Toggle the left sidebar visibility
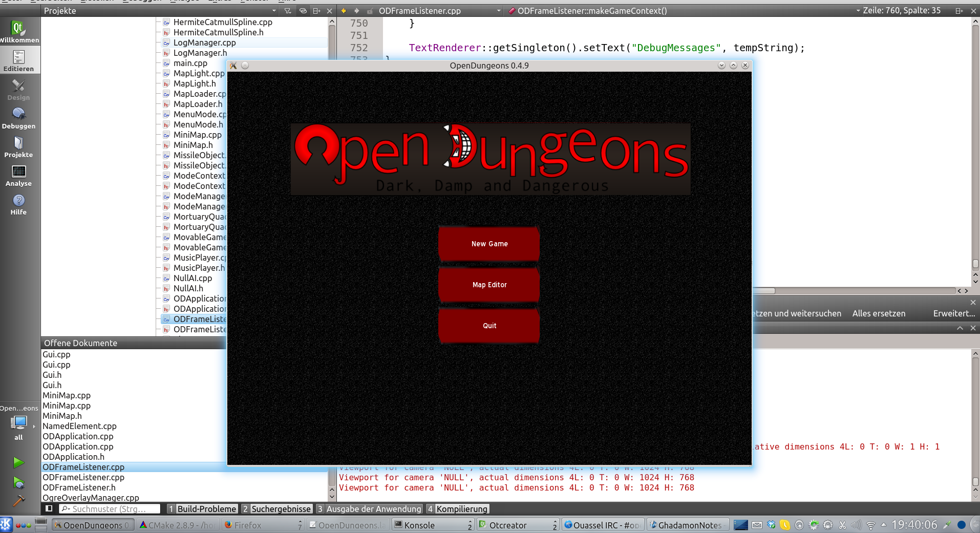The height and width of the screenshot is (533, 980). click(x=49, y=508)
